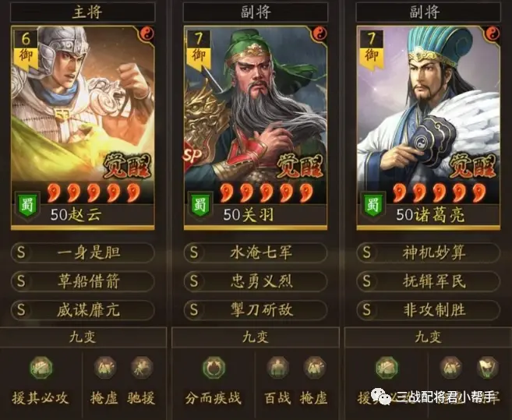Open the 赵云 general portrait card
Image resolution: width=512 pixels, height=420 pixels.
[83, 128]
